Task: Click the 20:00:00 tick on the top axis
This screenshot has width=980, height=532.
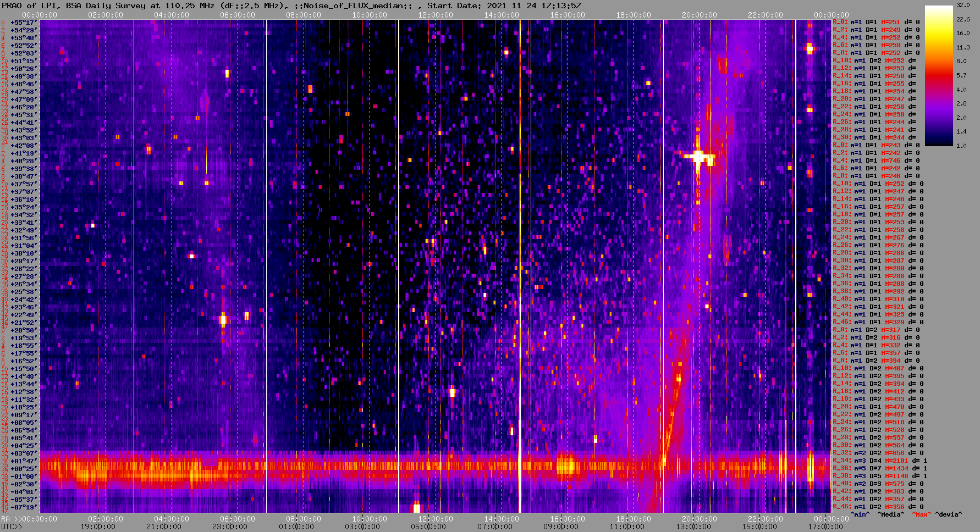Action: [700, 15]
